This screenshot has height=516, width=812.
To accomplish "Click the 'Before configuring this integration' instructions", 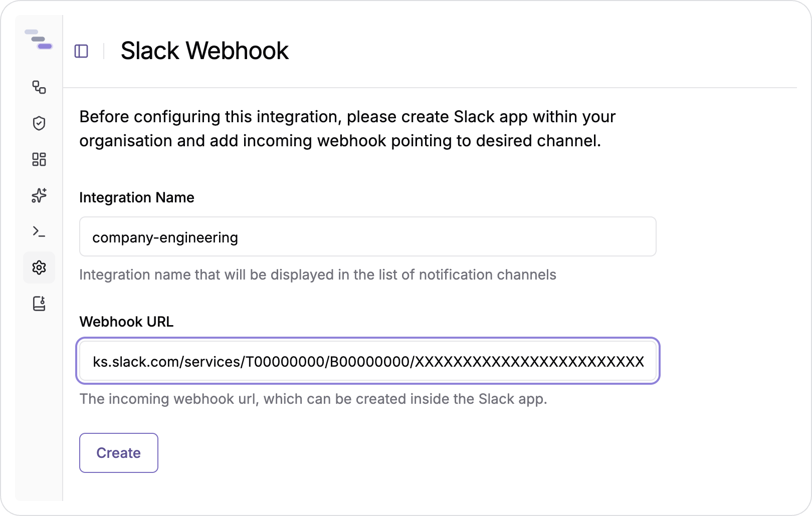I will (x=347, y=129).
